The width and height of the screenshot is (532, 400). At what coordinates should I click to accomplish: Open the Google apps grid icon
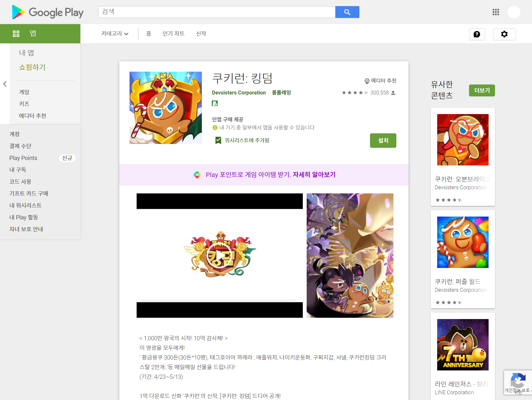[x=496, y=12]
